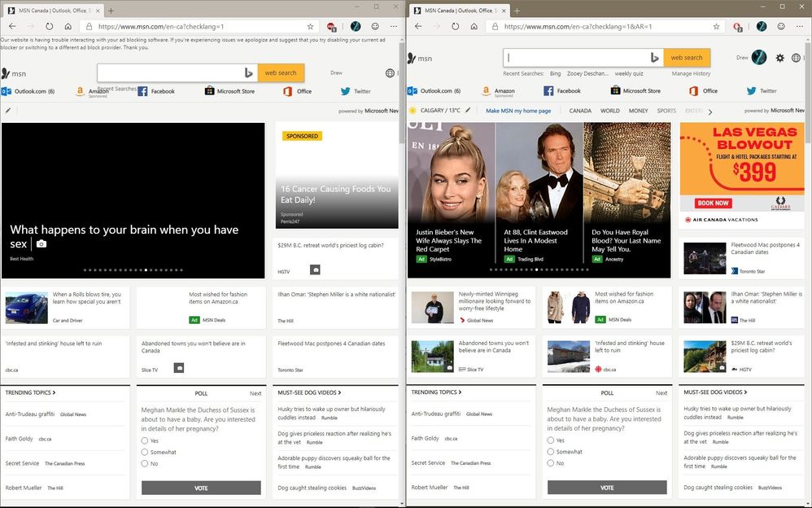Image resolution: width=812 pixels, height=508 pixels.
Task: Expand Trending Topics in the left window
Action: (31, 392)
